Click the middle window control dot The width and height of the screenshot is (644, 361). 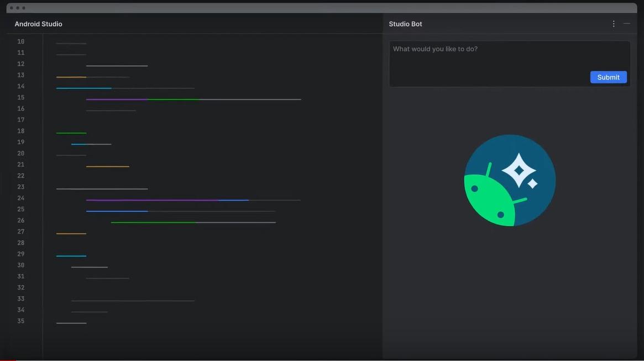(17, 8)
